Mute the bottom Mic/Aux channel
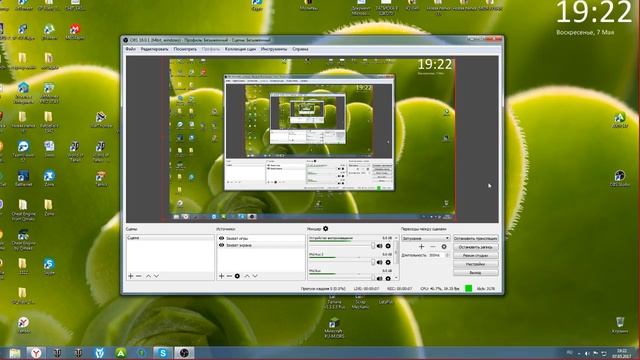 click(x=380, y=278)
